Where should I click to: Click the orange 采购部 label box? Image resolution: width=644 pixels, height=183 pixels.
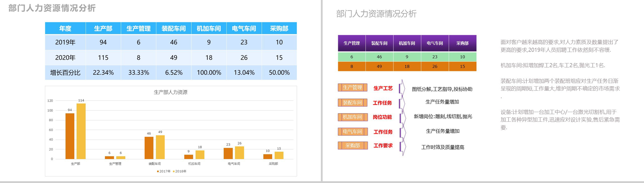[x=352, y=146]
